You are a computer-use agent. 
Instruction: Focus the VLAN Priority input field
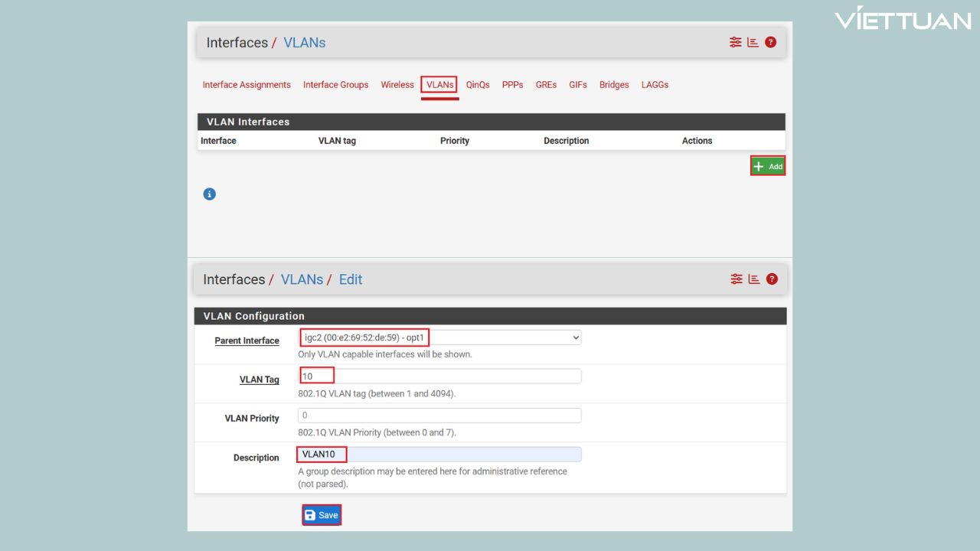tap(439, 416)
